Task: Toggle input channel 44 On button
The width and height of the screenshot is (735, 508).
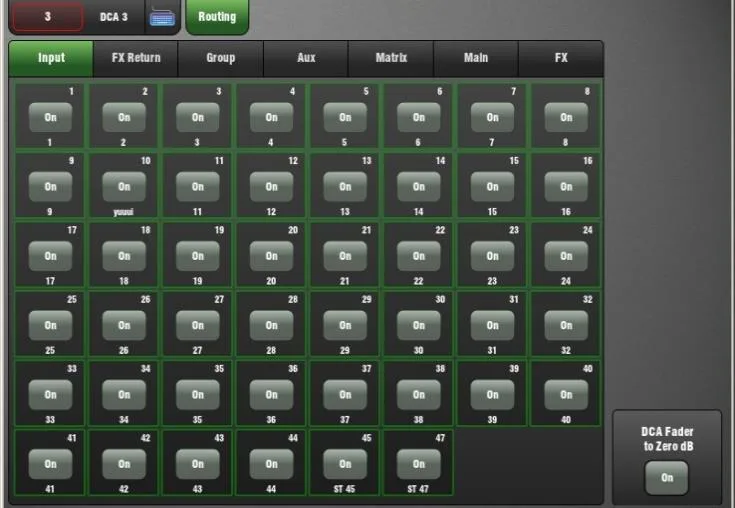Action: point(271,464)
